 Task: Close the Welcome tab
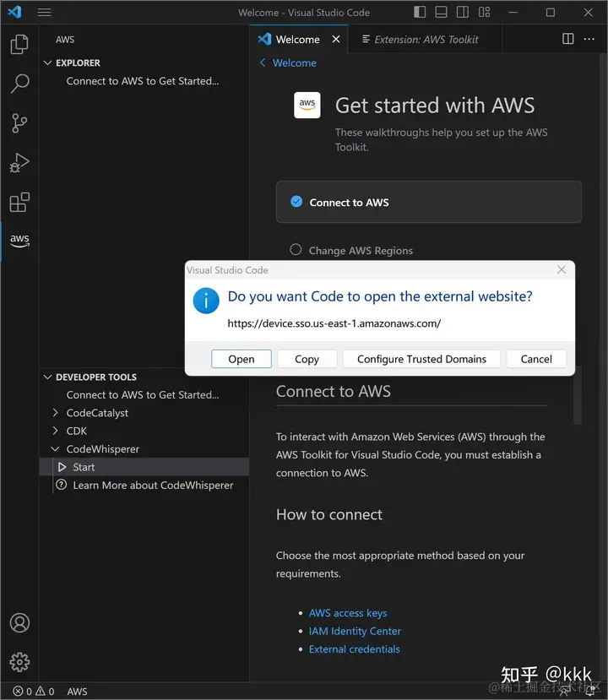point(336,40)
